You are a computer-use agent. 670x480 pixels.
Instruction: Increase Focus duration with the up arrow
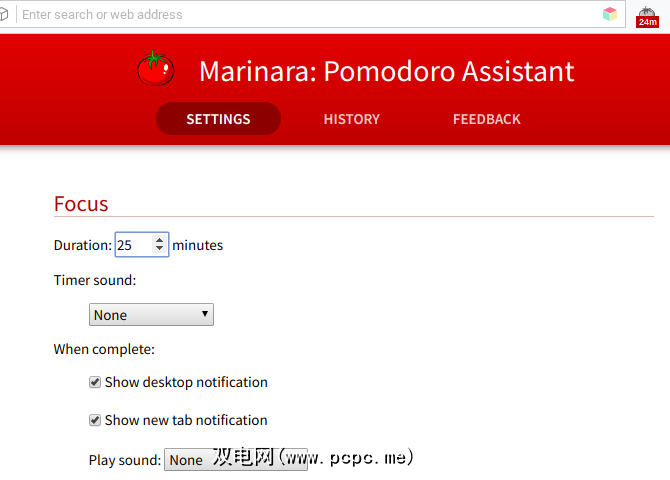pos(159,240)
